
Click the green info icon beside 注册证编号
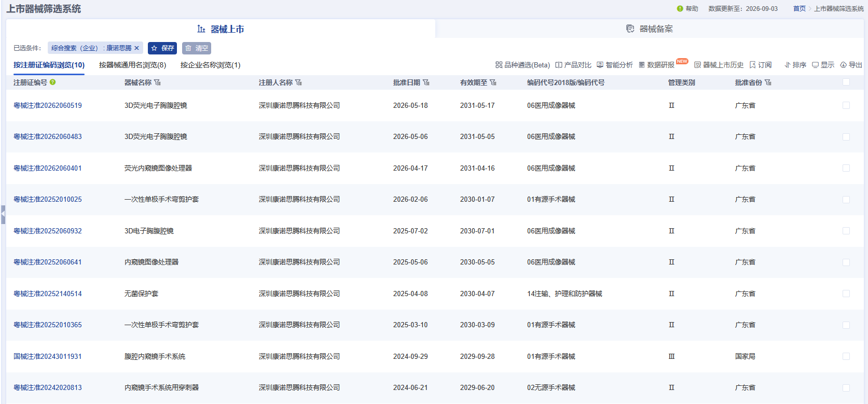53,82
